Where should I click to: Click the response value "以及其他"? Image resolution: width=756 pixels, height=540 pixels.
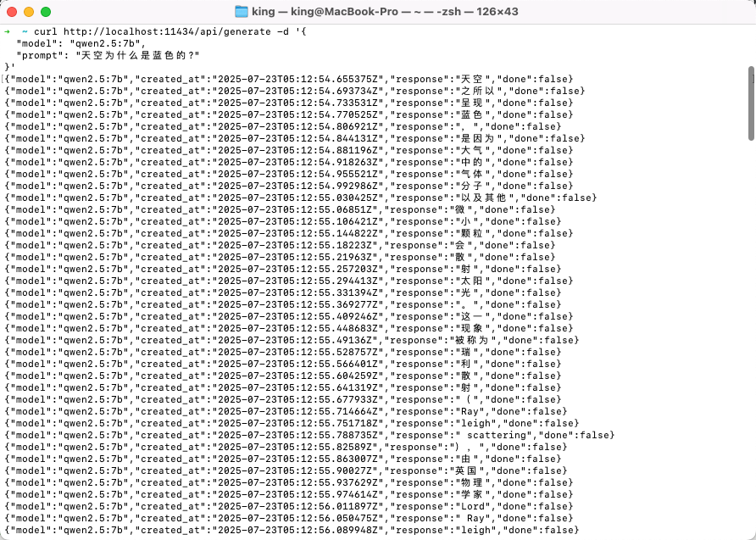(x=482, y=198)
